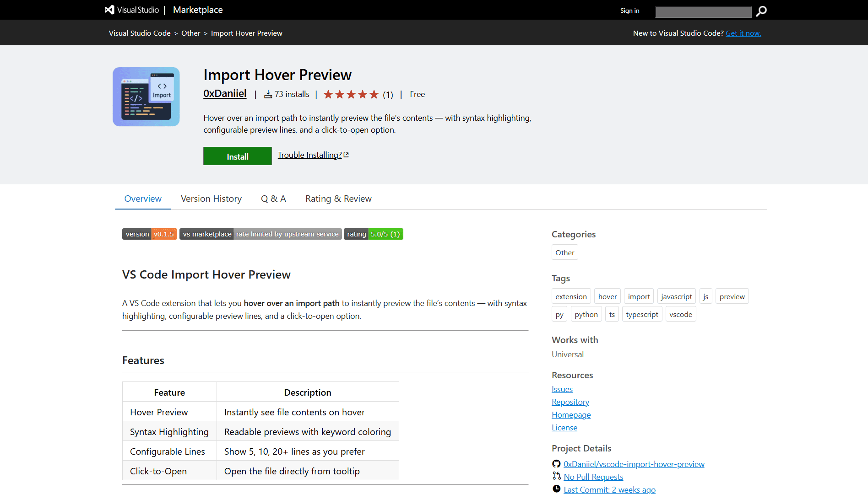Click "Other" in the breadcrumb navigation
This screenshot has height=494, width=868.
point(191,33)
